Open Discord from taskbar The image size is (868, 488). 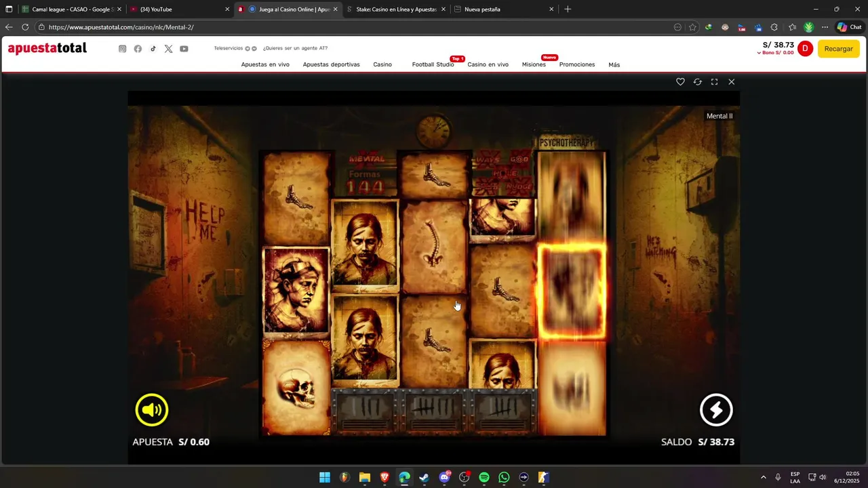(444, 478)
